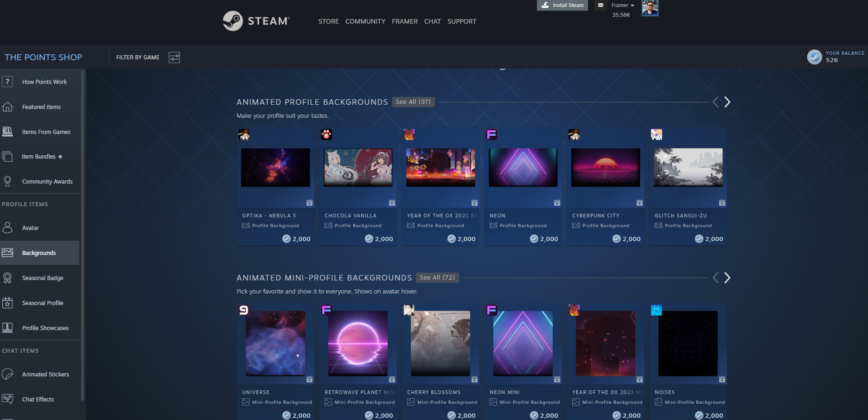Click the NOISES item title

click(x=664, y=392)
